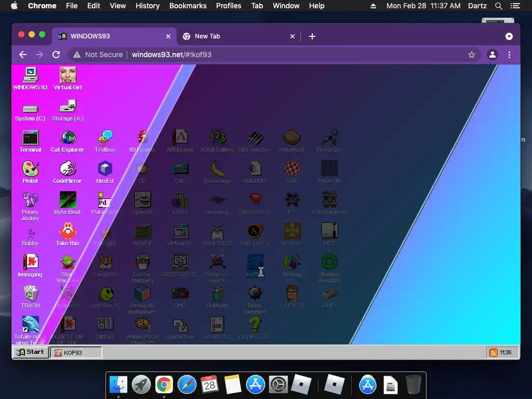Open the Profiles menu in menu bar
This screenshot has width=532, height=399.
[x=229, y=6]
